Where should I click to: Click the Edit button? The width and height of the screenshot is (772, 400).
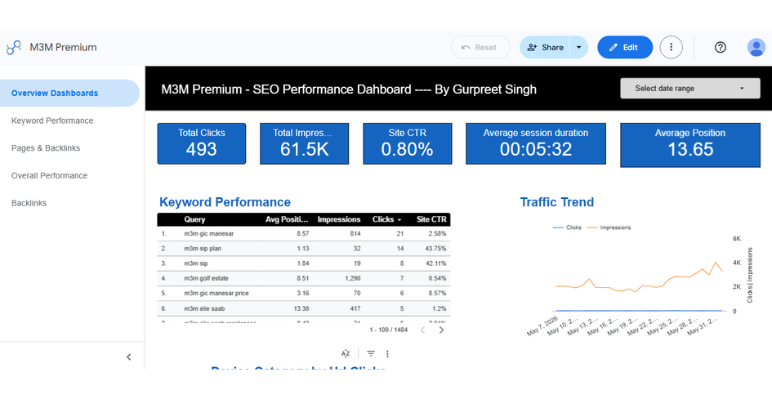[x=625, y=47]
